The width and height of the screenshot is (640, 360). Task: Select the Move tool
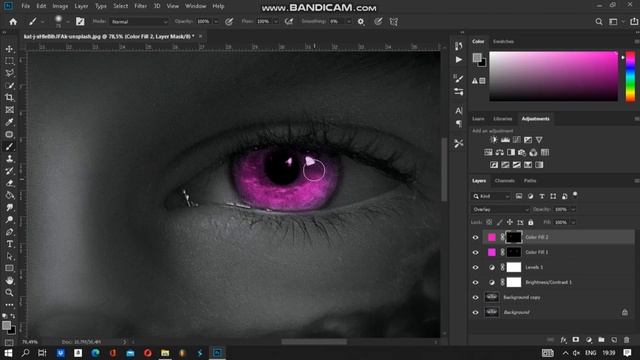9,49
